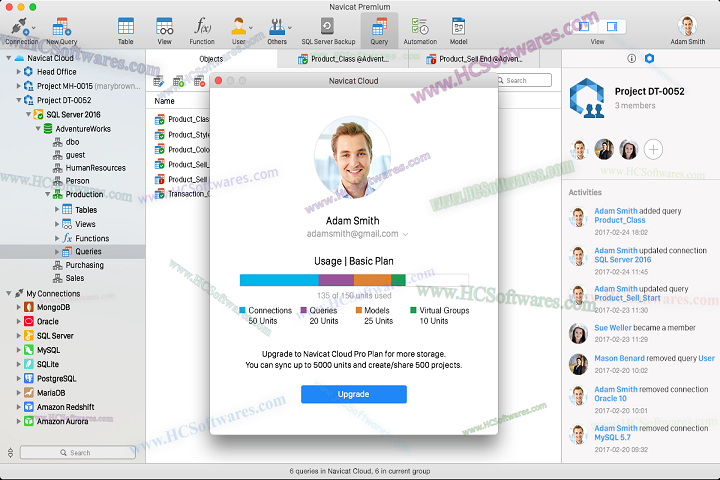The image size is (720, 480).
Task: Select the MariaDB connection
Action: tap(51, 393)
